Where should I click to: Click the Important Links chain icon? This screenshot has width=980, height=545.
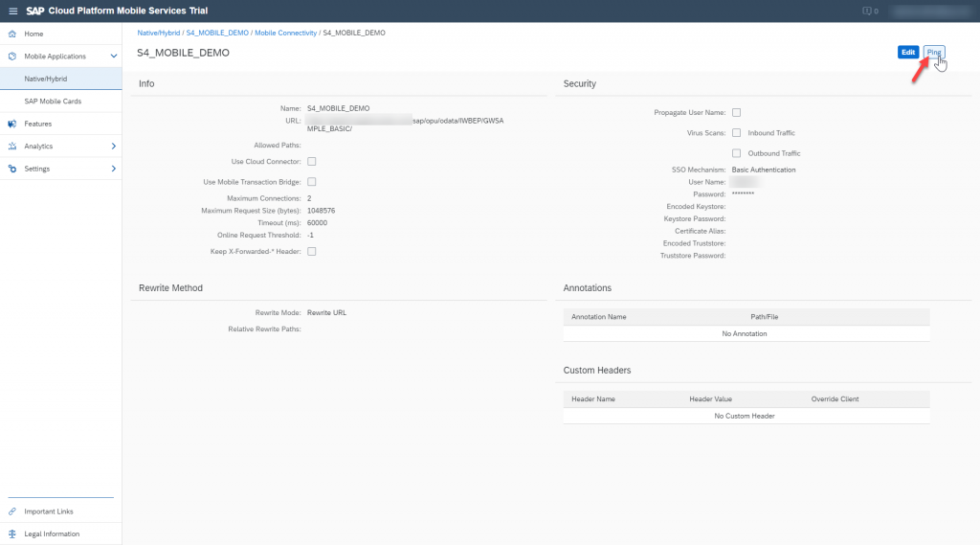(11, 511)
